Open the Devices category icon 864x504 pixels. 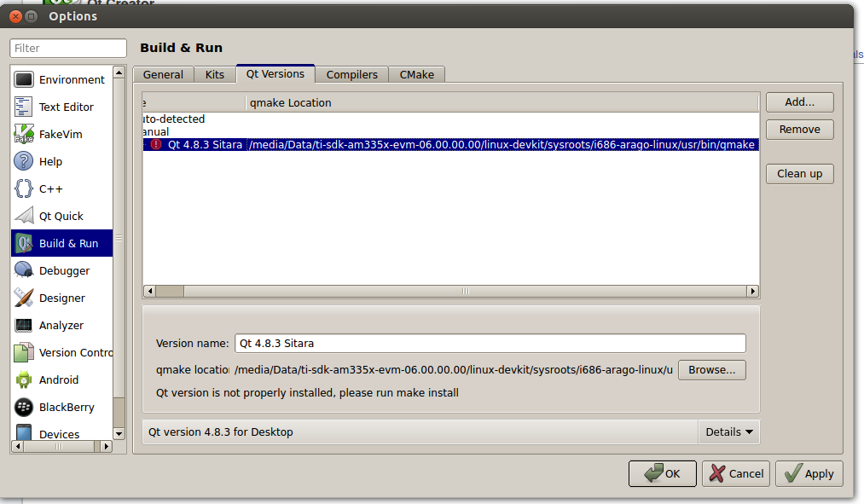(24, 432)
